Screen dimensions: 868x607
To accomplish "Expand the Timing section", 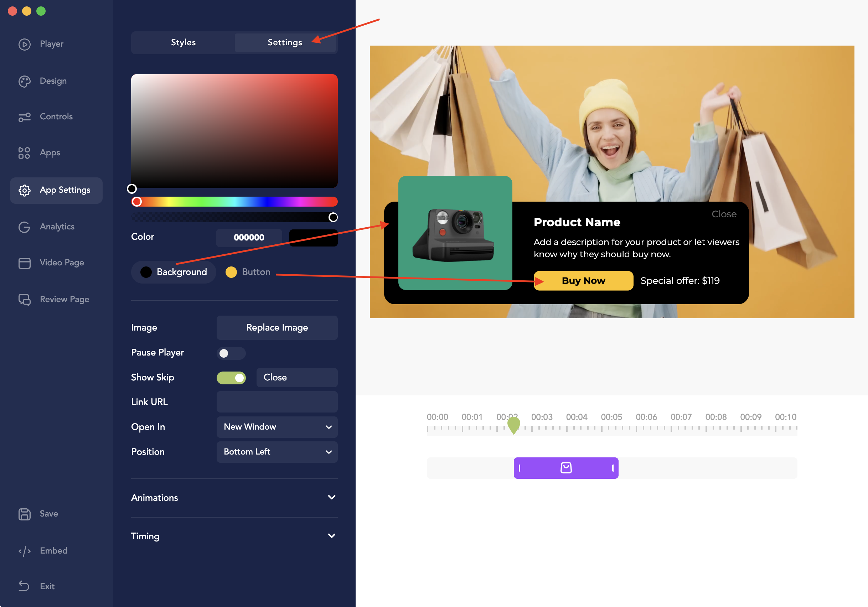I will pos(234,536).
